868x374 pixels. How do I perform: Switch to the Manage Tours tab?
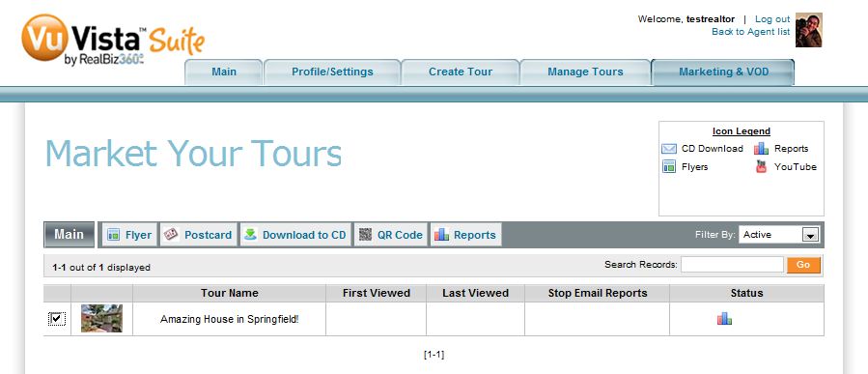coord(585,72)
